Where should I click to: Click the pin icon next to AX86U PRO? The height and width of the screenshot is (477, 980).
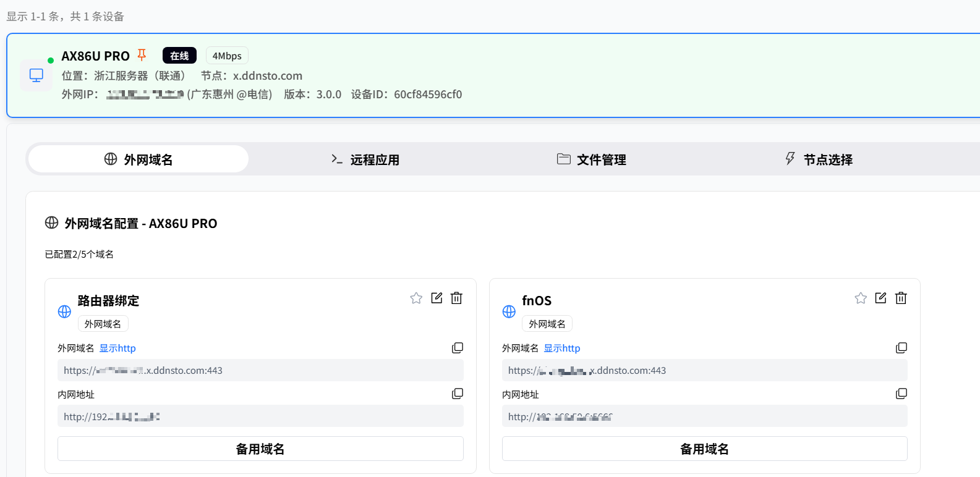point(142,55)
